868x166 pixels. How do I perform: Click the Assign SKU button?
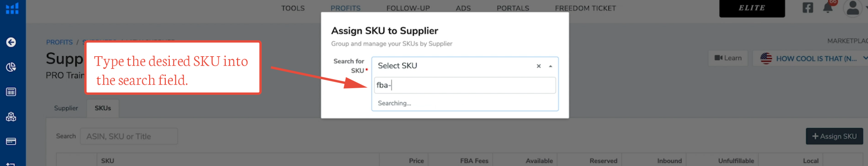tap(834, 136)
